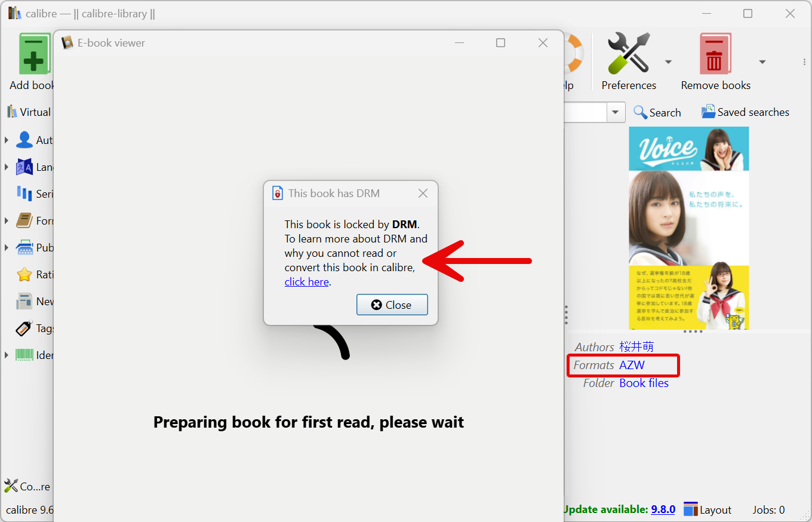The width and height of the screenshot is (812, 522).
Task: Open the author link 桜井萌
Action: (x=636, y=347)
